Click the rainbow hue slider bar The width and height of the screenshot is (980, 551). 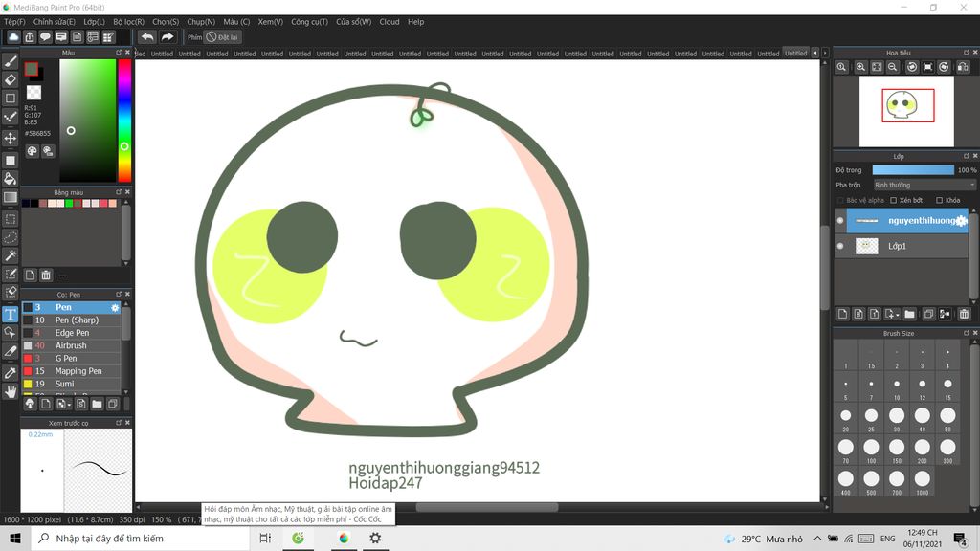124,120
